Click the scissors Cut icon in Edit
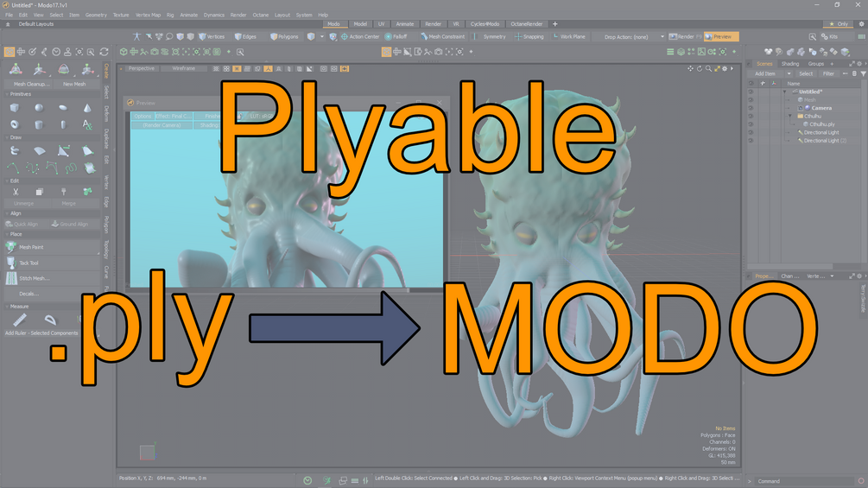 point(16,192)
